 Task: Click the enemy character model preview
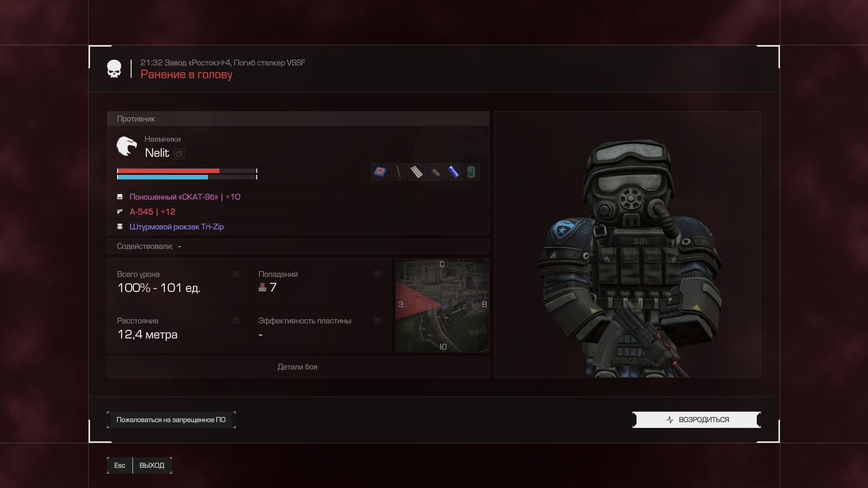[627, 244]
